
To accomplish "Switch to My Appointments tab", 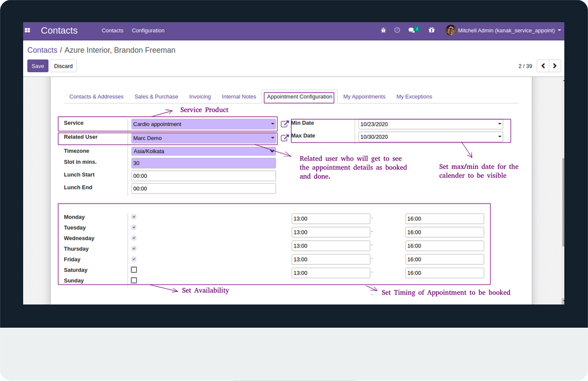I will 364,96.
